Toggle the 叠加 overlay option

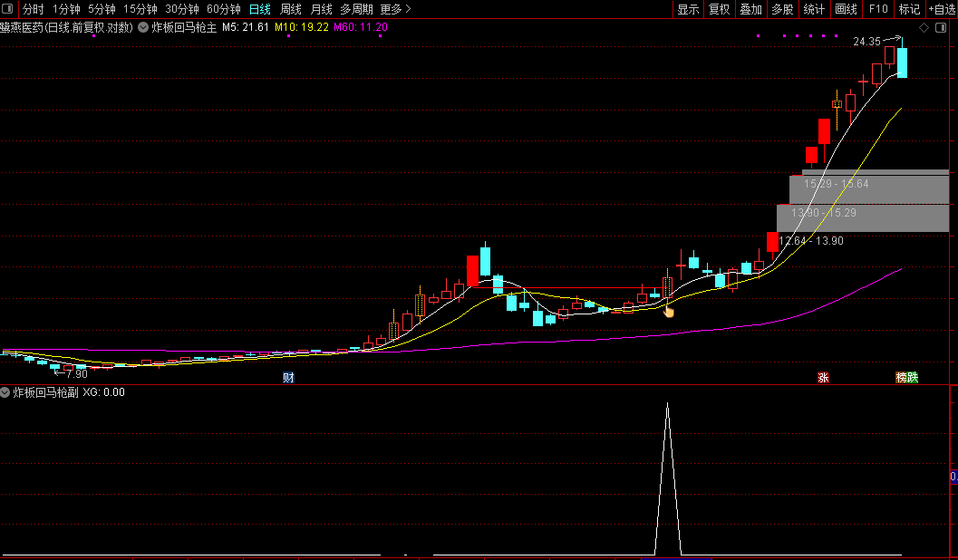[x=750, y=9]
